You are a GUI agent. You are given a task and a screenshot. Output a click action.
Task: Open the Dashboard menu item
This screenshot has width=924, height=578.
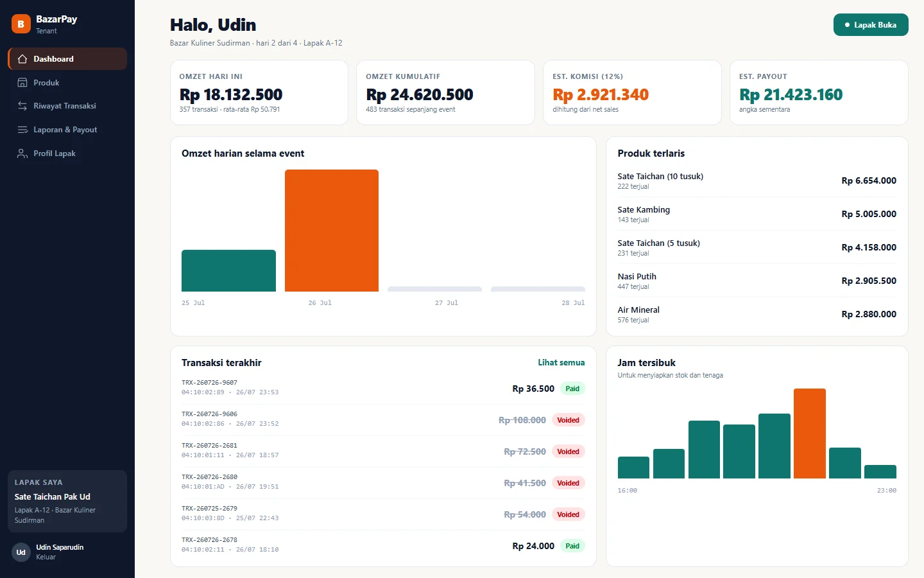point(67,59)
